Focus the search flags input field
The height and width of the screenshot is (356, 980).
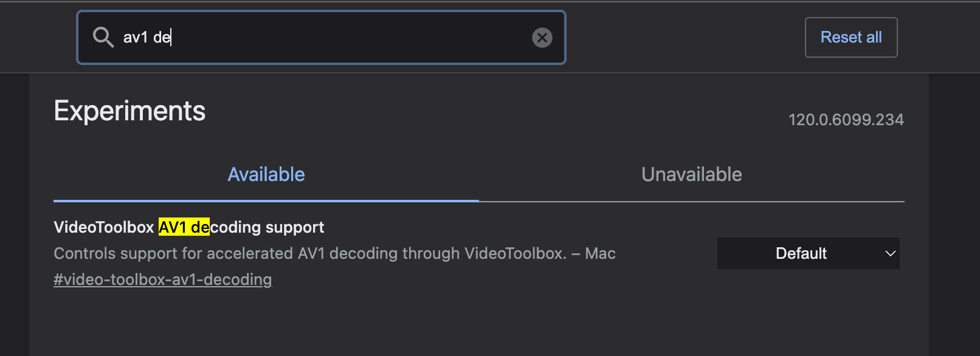(321, 37)
